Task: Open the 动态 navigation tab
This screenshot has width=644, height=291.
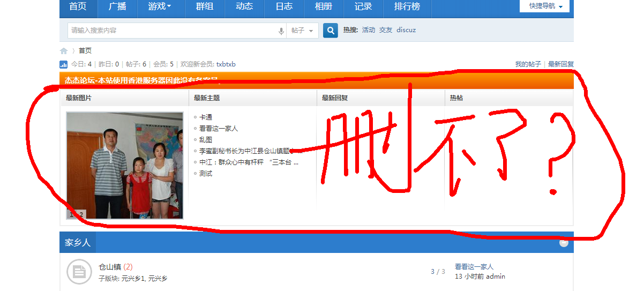Action: pos(244,6)
